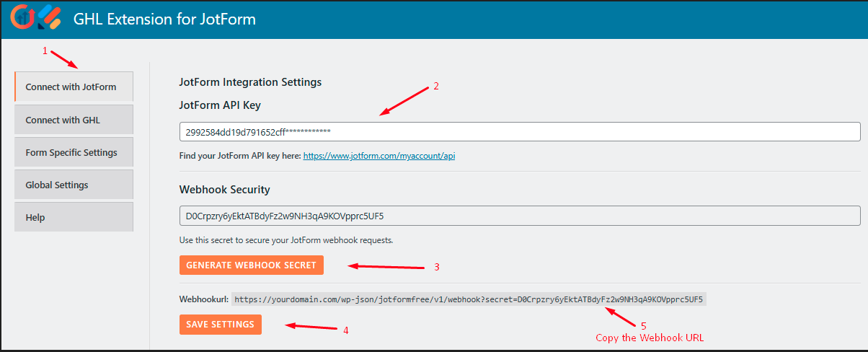This screenshot has width=868, height=352.
Task: Select the Webhook URL code text
Action: (469, 299)
